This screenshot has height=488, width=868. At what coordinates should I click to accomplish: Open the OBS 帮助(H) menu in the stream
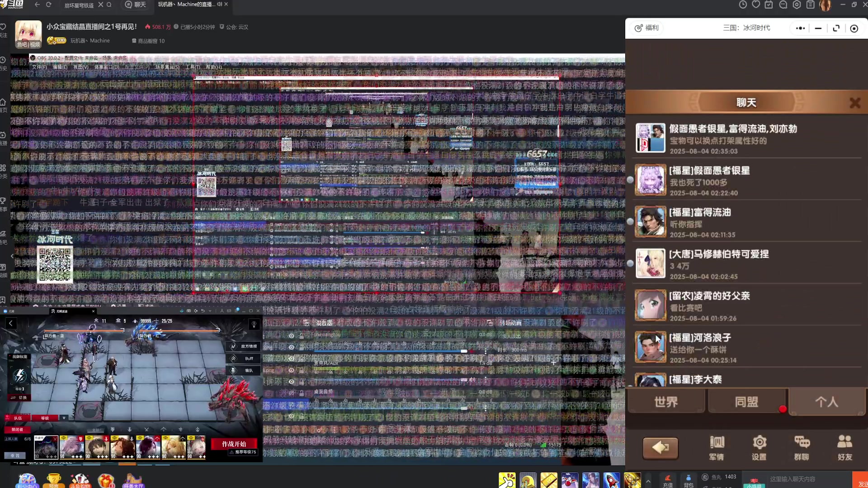click(x=214, y=67)
